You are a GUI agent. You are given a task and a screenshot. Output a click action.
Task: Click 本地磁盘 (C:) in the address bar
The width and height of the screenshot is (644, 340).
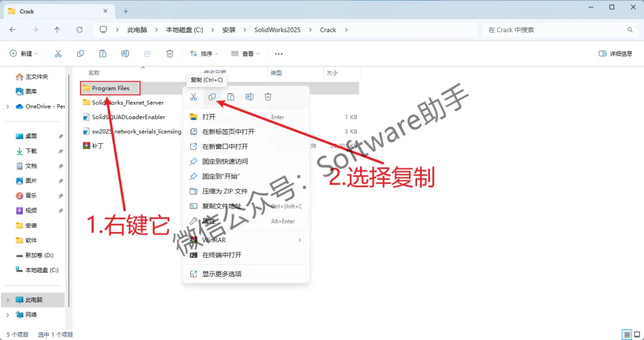click(x=184, y=30)
